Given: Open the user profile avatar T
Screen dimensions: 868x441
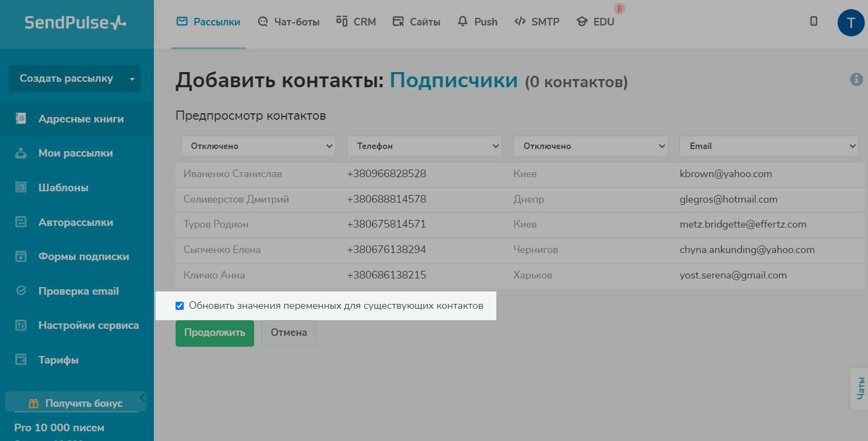Looking at the screenshot, I should click(x=851, y=23).
